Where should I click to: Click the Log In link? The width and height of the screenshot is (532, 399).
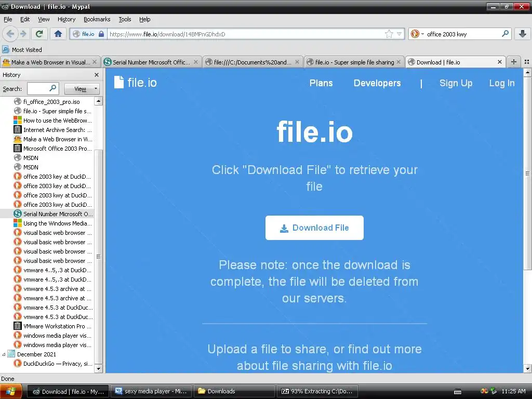click(x=502, y=83)
